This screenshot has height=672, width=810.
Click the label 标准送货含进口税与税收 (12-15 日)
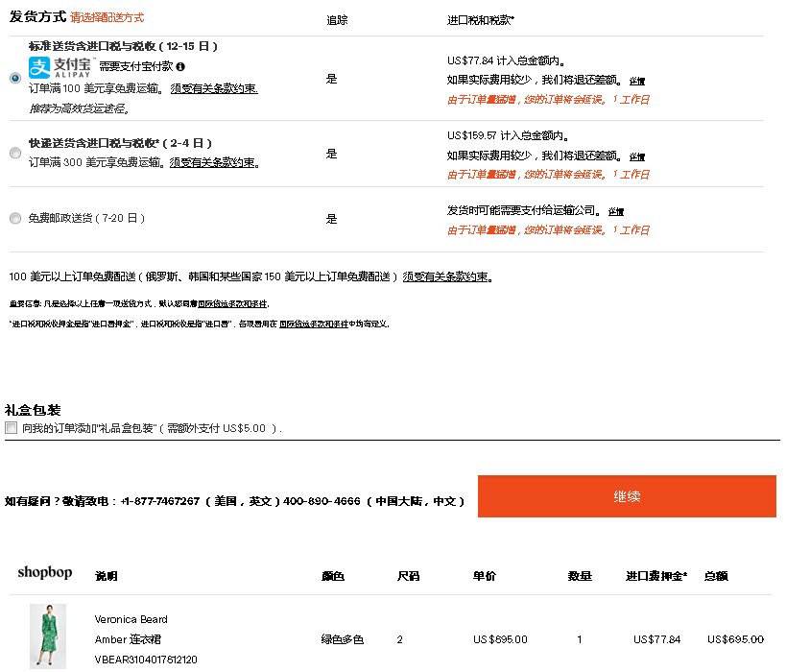[123, 46]
